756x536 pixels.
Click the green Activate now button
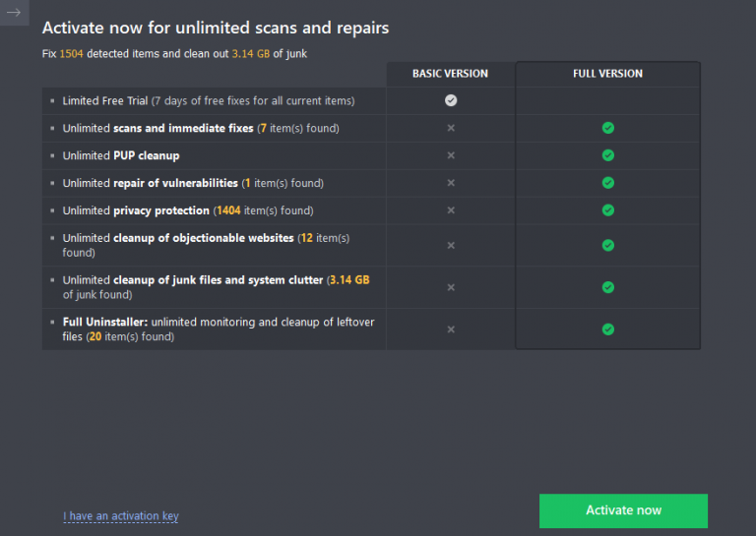(623, 510)
